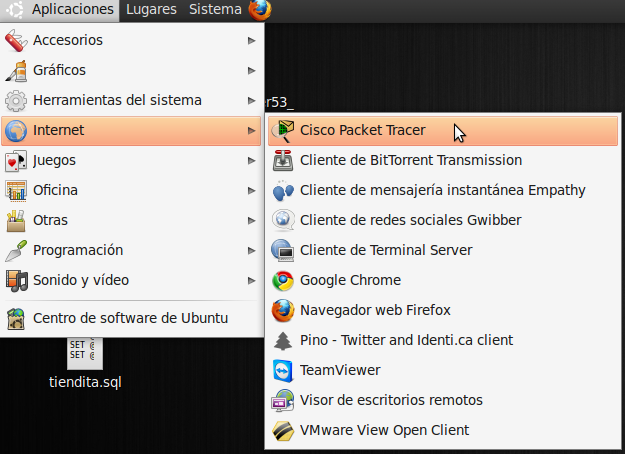Launch Visor de escritorios remotos

pyautogui.click(x=443, y=401)
